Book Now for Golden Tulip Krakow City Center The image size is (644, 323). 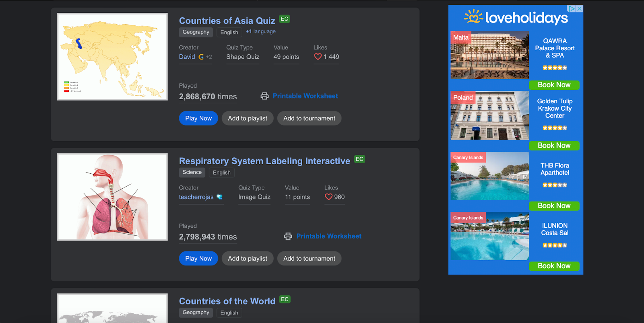554,146
